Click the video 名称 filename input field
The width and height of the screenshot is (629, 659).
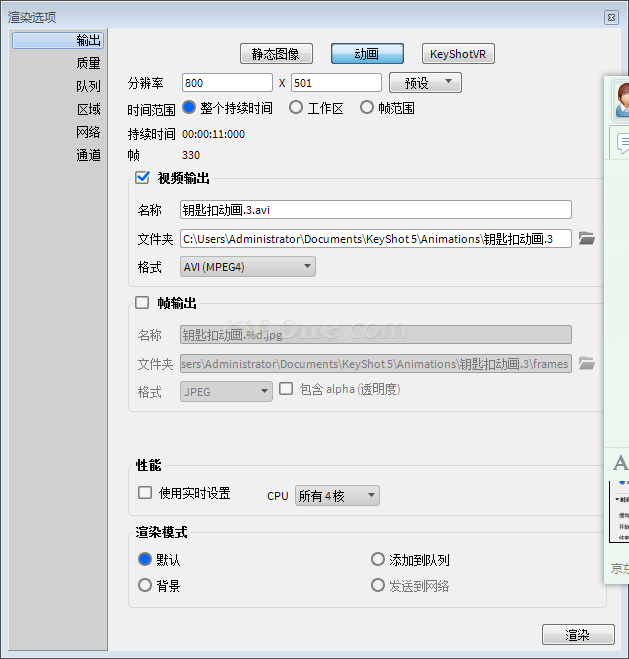click(375, 210)
